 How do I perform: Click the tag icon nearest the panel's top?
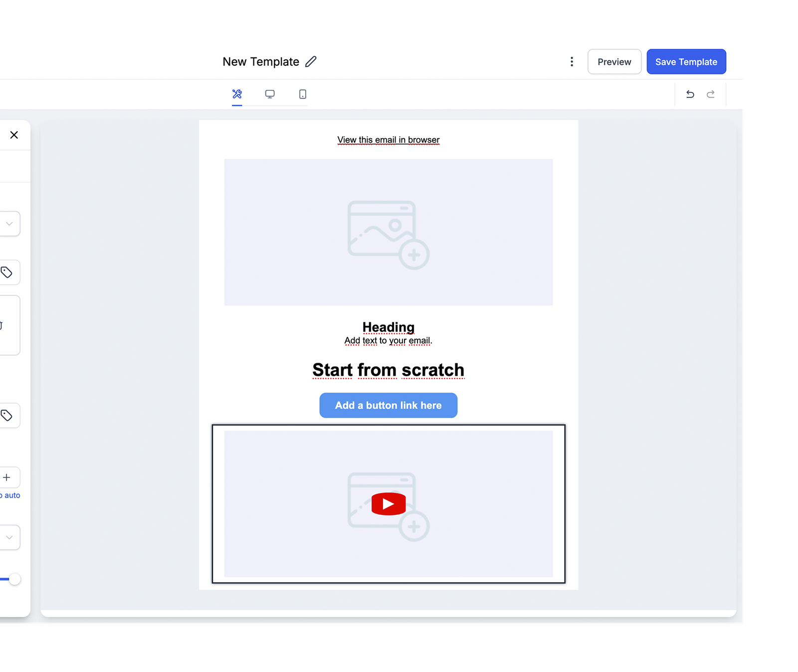point(7,272)
